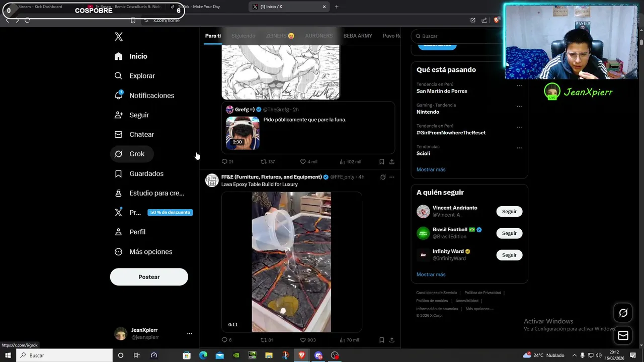Reply to the Grefg quote post (21)
The image size is (644, 362).
(x=227, y=161)
